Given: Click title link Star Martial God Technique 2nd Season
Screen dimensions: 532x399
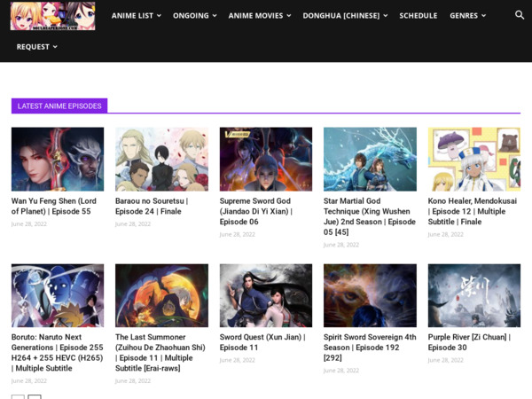Looking at the screenshot, I should (370, 216).
